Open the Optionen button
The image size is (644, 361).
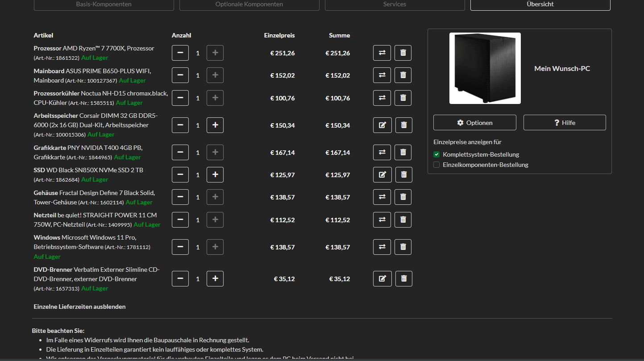click(x=475, y=123)
